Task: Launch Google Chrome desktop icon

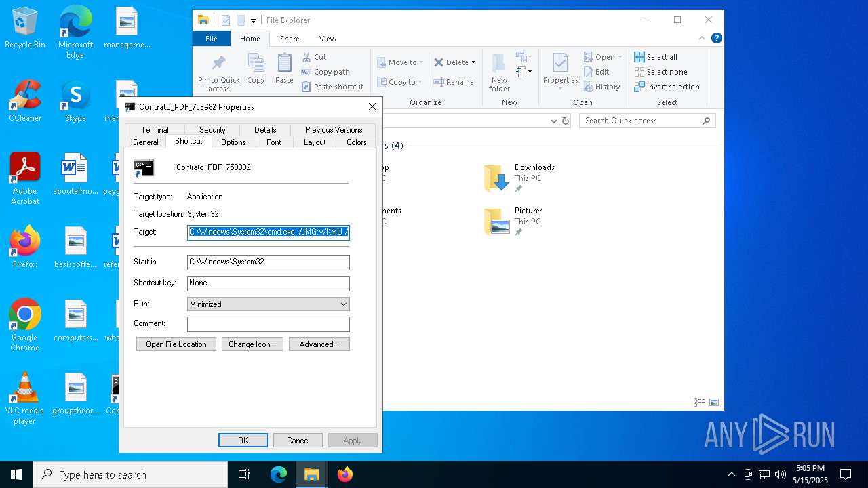Action: (x=25, y=325)
